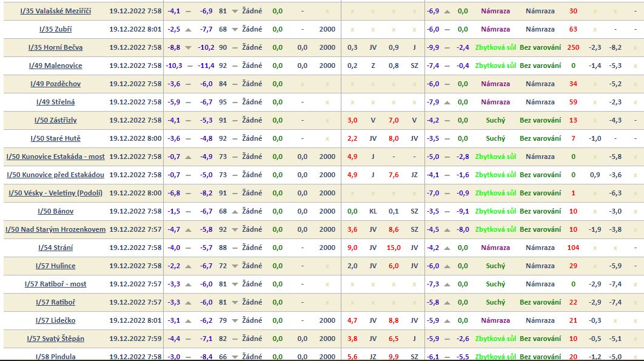Click the rising air temperature arrow for I/35 Zubří
Viewport: 644px width, 361px height.
(x=188, y=29)
